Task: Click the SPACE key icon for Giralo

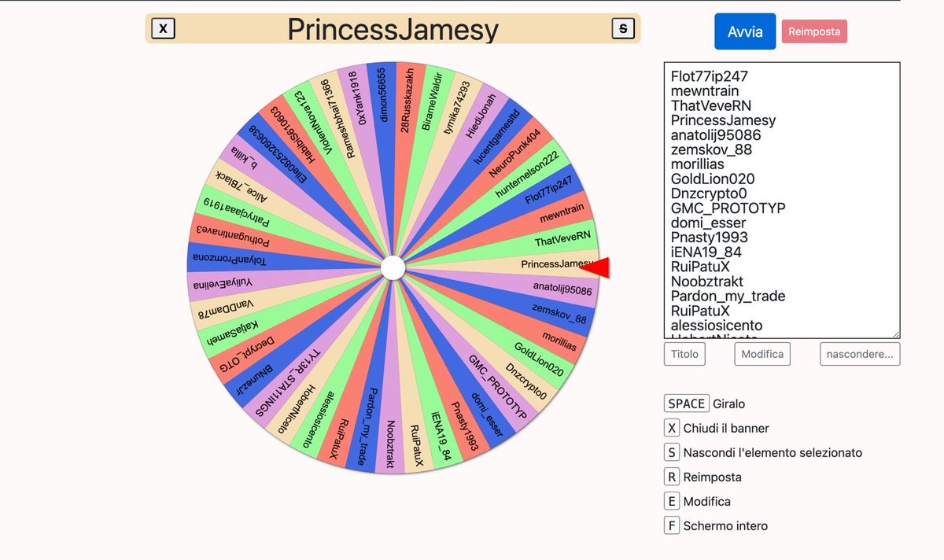Action: (x=685, y=403)
